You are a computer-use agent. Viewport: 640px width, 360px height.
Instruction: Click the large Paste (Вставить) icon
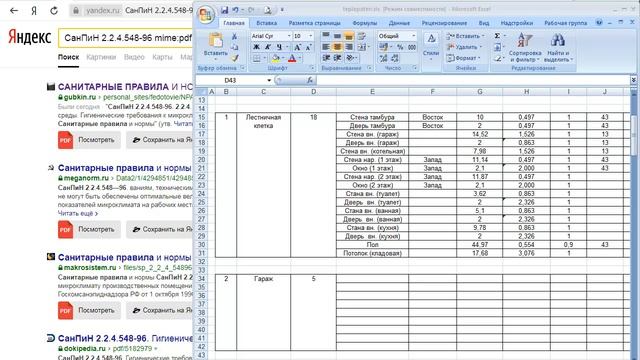[216, 41]
